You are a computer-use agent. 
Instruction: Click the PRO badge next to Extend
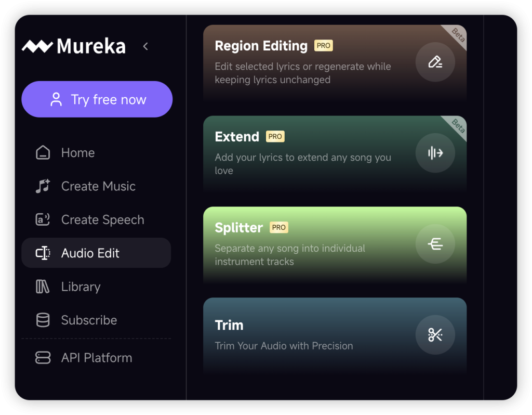(275, 137)
